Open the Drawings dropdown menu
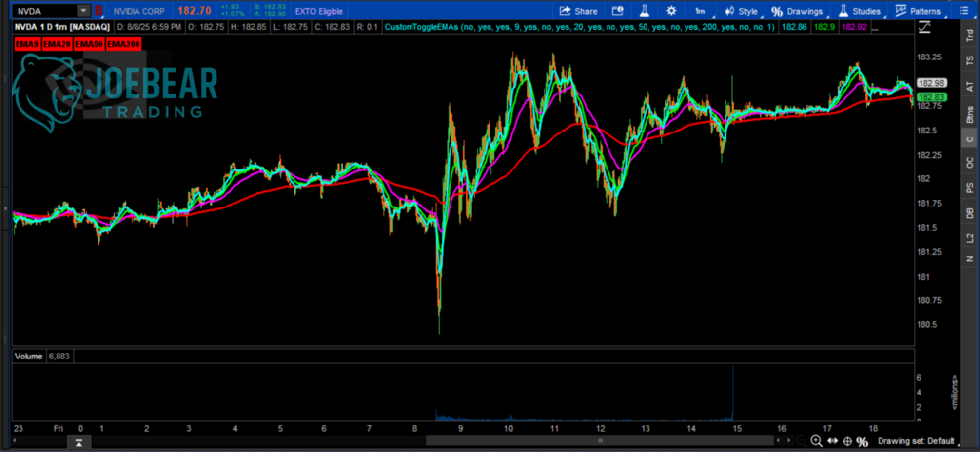The image size is (980, 452). [798, 11]
